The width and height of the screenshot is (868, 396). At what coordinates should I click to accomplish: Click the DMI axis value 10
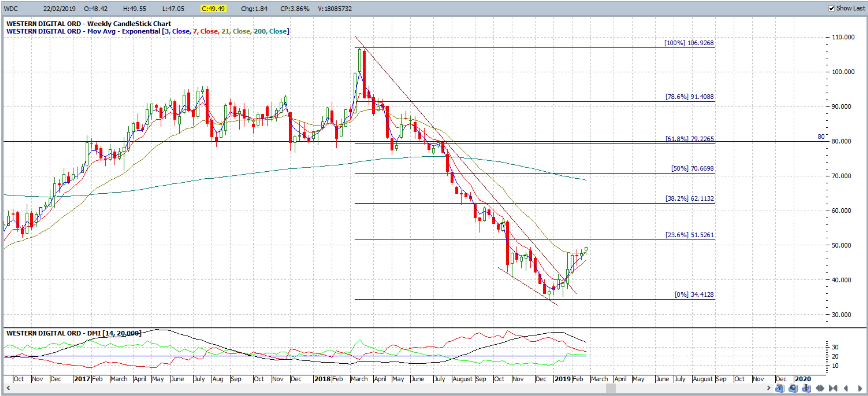tap(835, 366)
